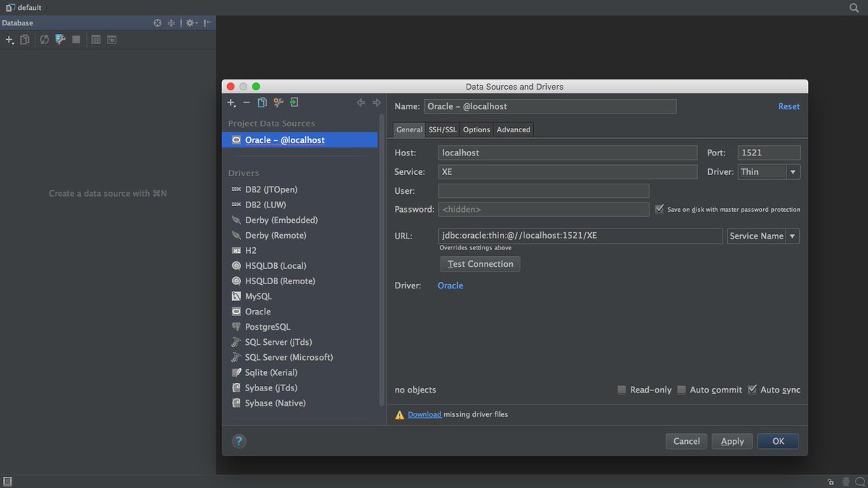Enable the Auto commit checkbox
Screen dimensions: 868x488
[x=681, y=390]
